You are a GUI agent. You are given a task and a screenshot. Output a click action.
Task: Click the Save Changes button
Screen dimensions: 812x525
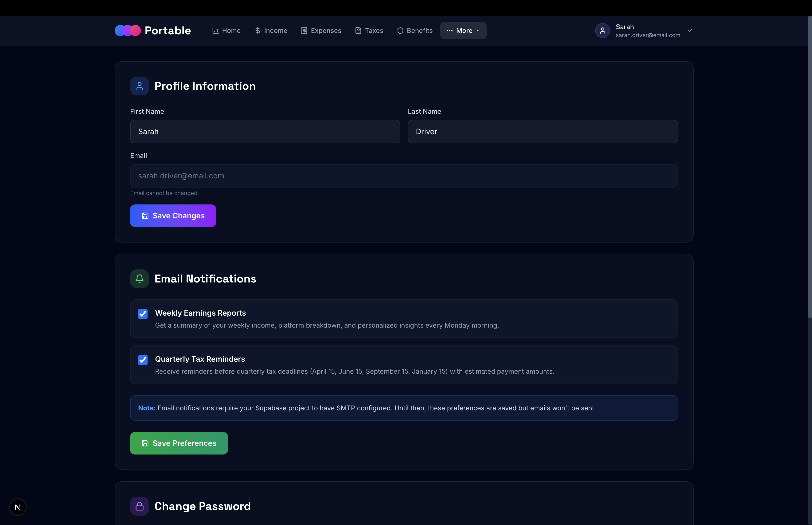tap(173, 216)
